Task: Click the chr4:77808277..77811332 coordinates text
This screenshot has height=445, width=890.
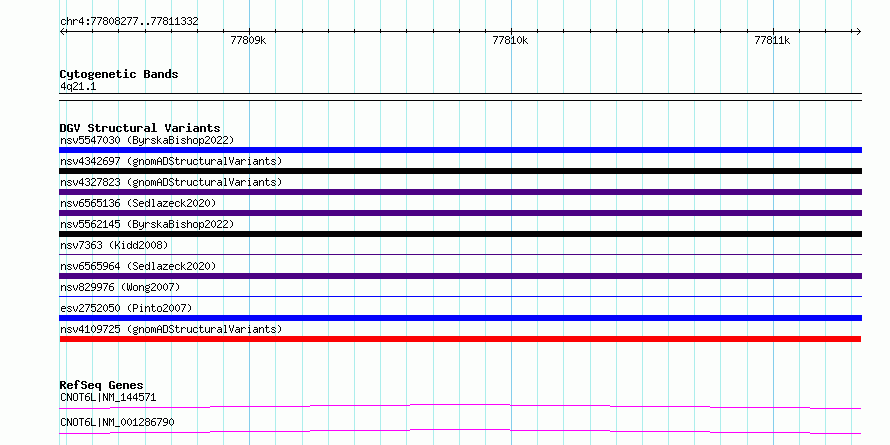Action: pos(129,22)
